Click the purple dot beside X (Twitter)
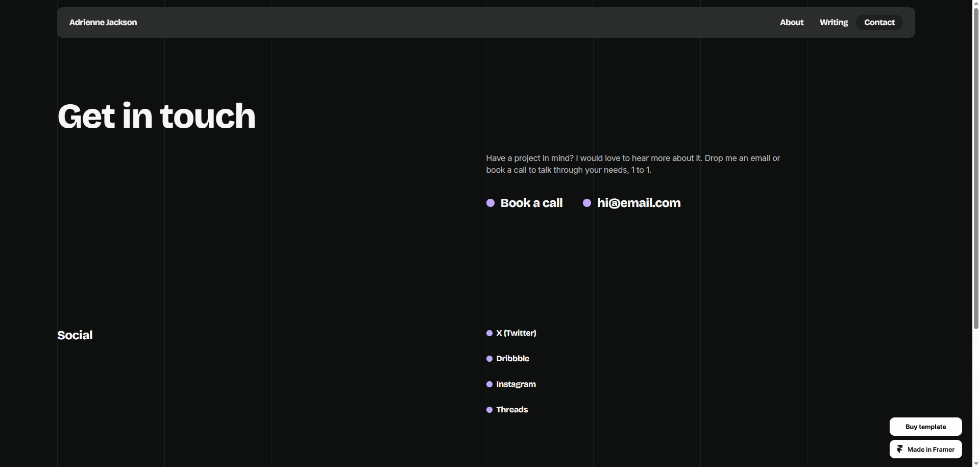 click(489, 333)
